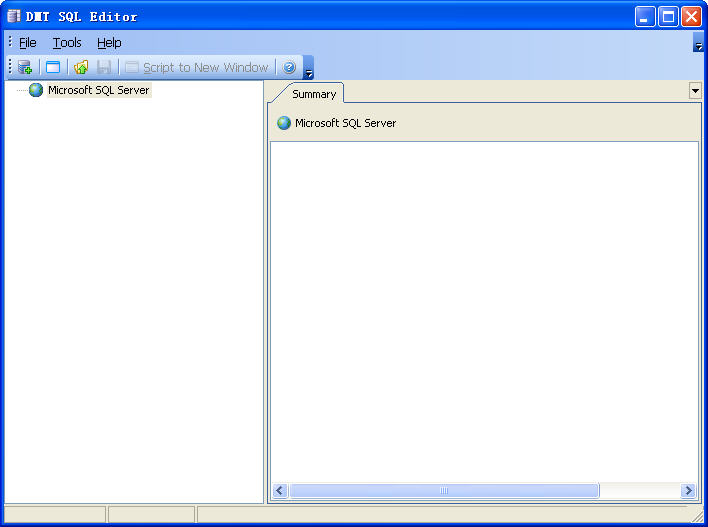Image resolution: width=708 pixels, height=527 pixels.
Task: Open the Help menu
Action: tap(109, 43)
